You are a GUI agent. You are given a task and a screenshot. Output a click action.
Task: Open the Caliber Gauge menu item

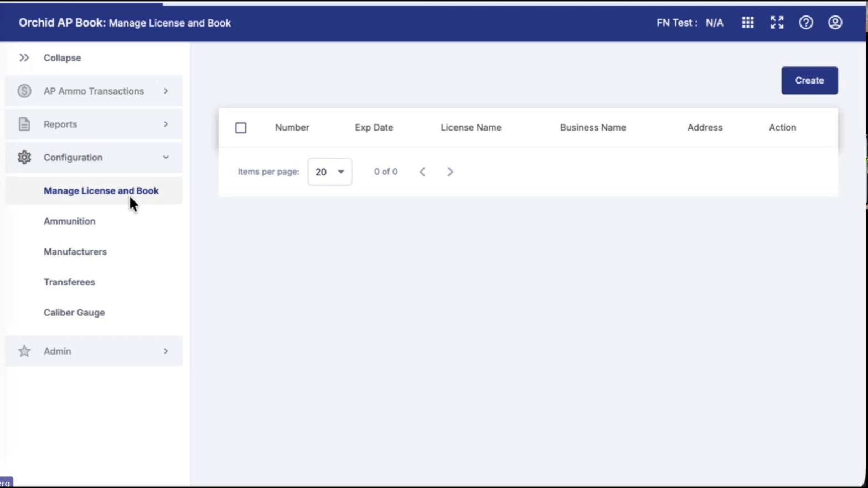click(74, 313)
